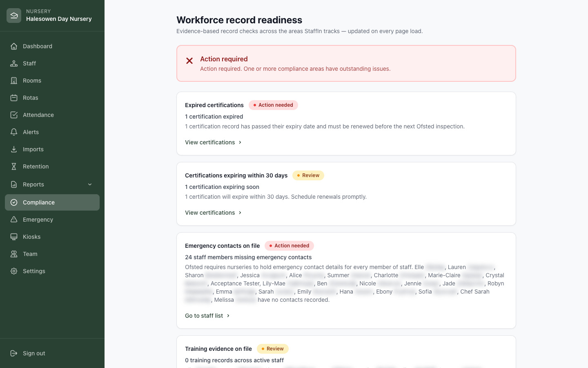588x368 pixels.
Task: Click the Action needed badge on Expired certifications
Action: (273, 105)
